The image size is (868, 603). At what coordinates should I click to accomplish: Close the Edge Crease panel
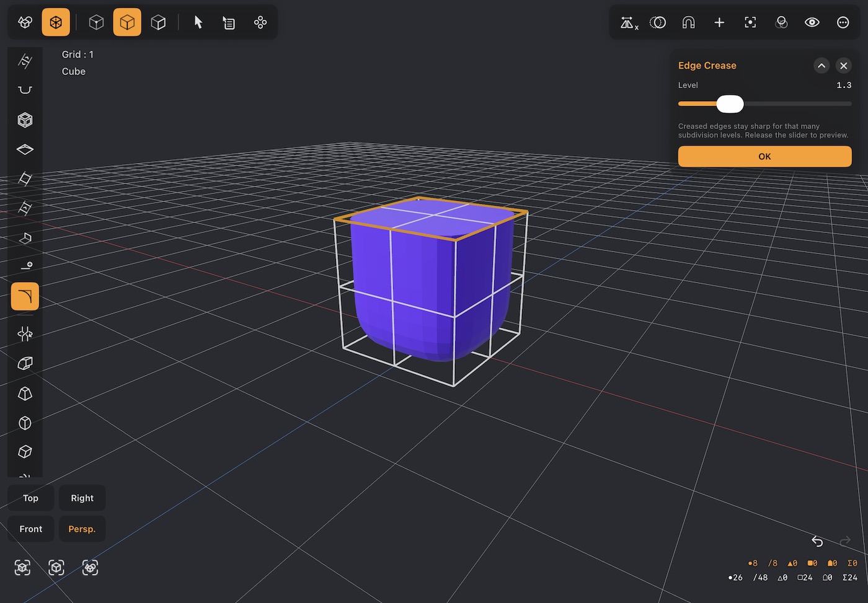point(843,66)
